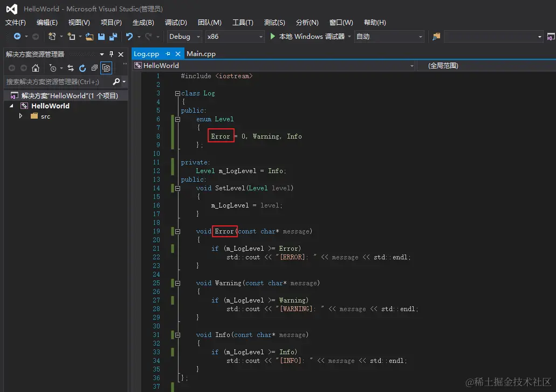
Task: Close the Solution Explorer panel
Action: (121, 54)
